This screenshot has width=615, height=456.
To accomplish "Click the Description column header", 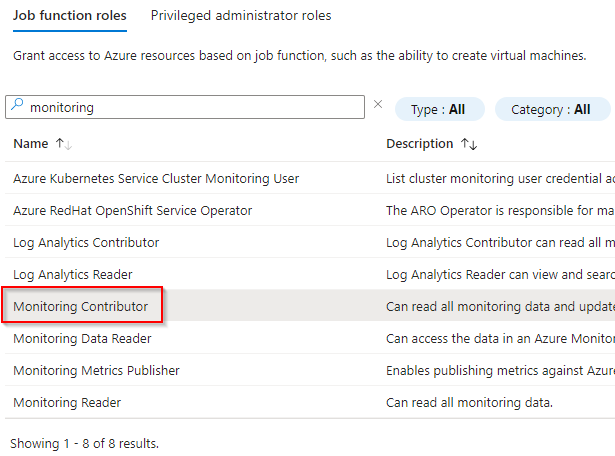I will pos(419,144).
